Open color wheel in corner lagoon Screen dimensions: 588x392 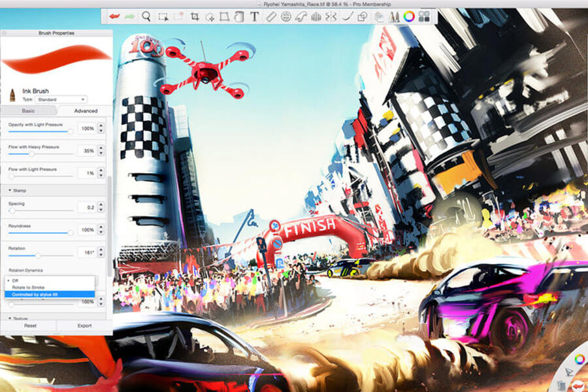[x=580, y=359]
